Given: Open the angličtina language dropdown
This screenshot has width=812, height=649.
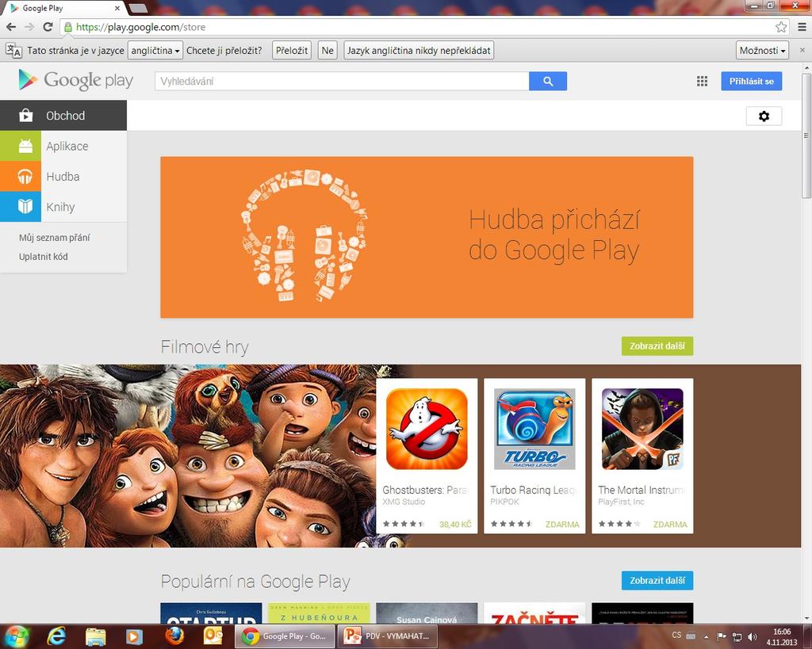Looking at the screenshot, I should pyautogui.click(x=155, y=51).
